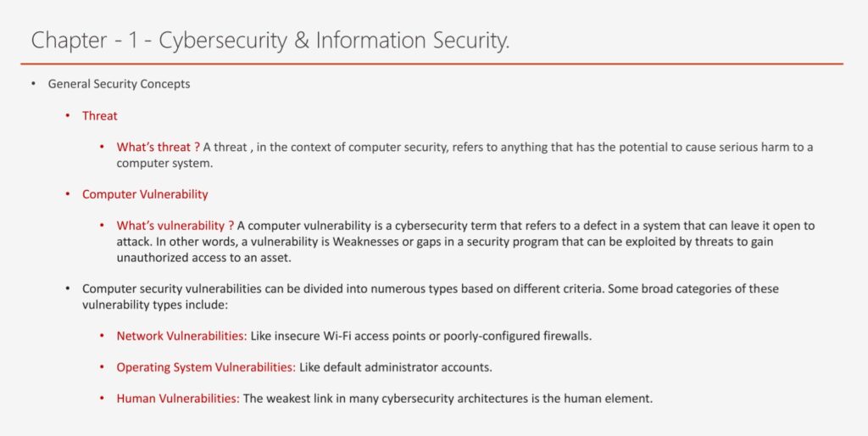
Task: Click the red 'What's vulnerability ?' label
Action: click(175, 226)
